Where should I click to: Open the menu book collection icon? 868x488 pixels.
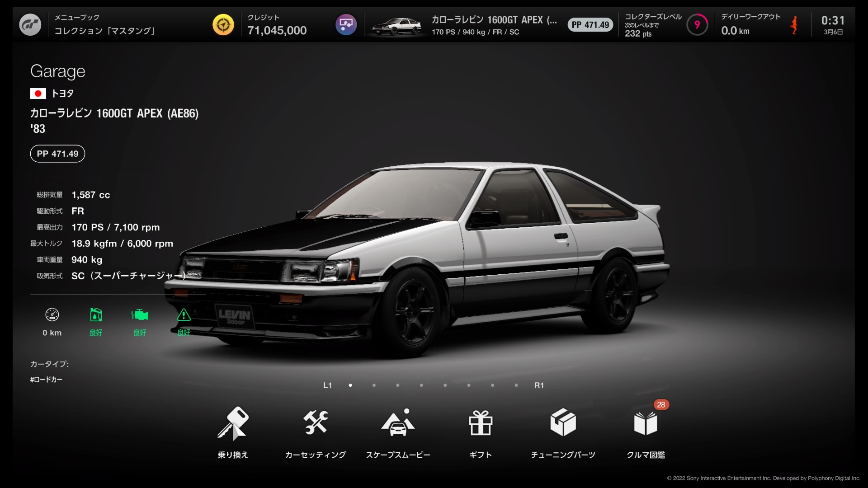[x=223, y=25]
